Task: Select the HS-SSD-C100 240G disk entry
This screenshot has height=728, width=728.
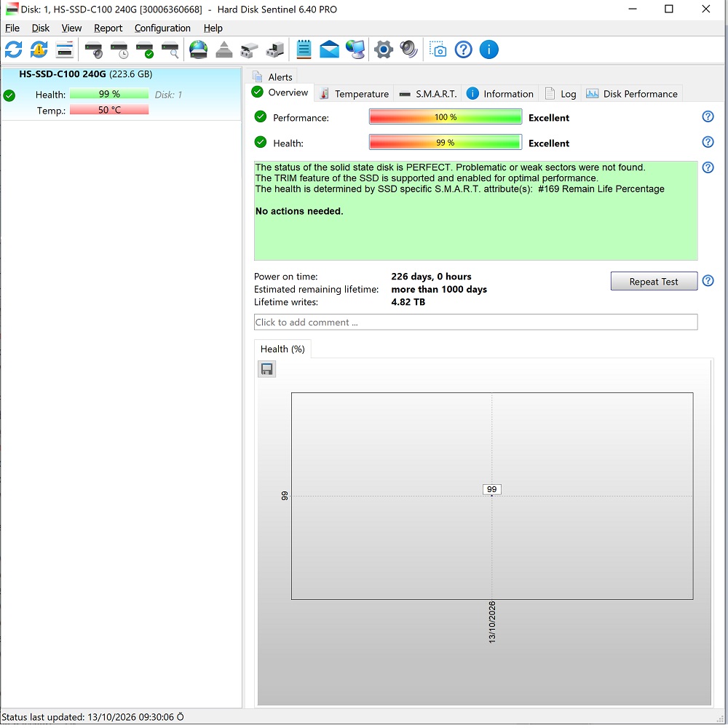Action: pos(121,93)
